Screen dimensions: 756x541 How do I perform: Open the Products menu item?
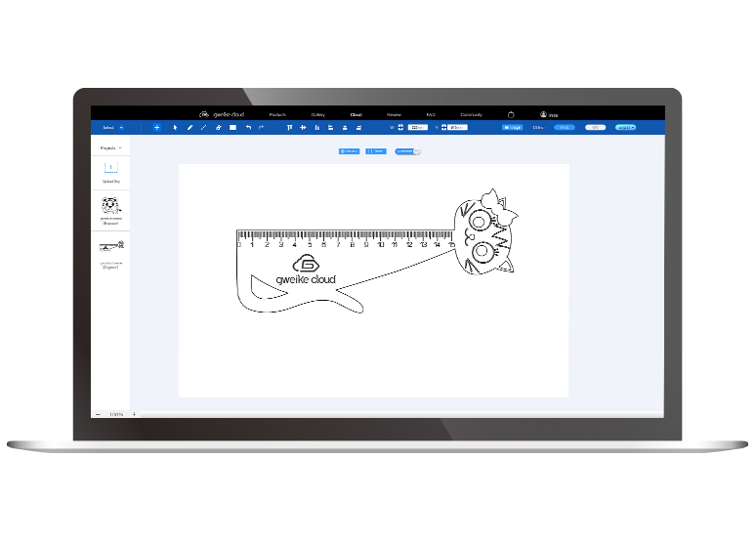tap(277, 114)
